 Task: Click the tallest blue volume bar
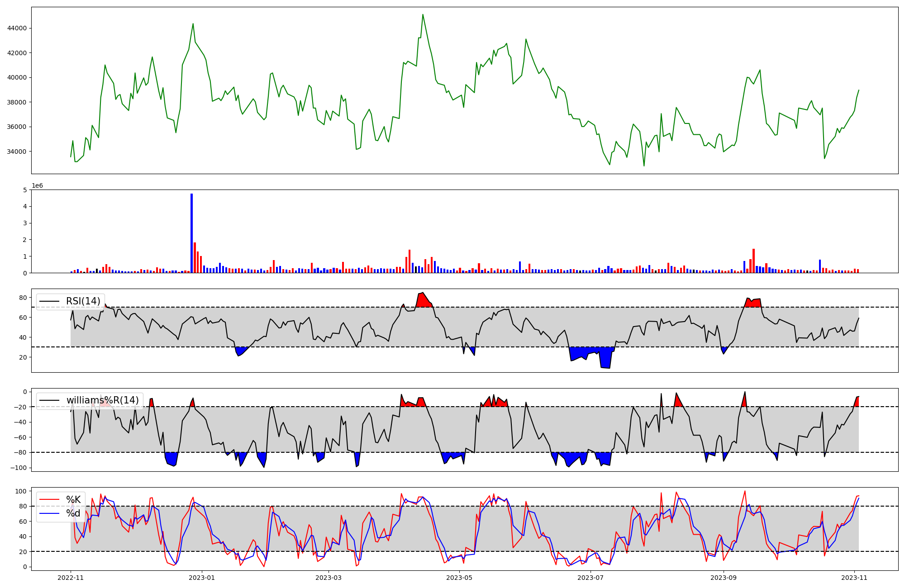pos(191,233)
